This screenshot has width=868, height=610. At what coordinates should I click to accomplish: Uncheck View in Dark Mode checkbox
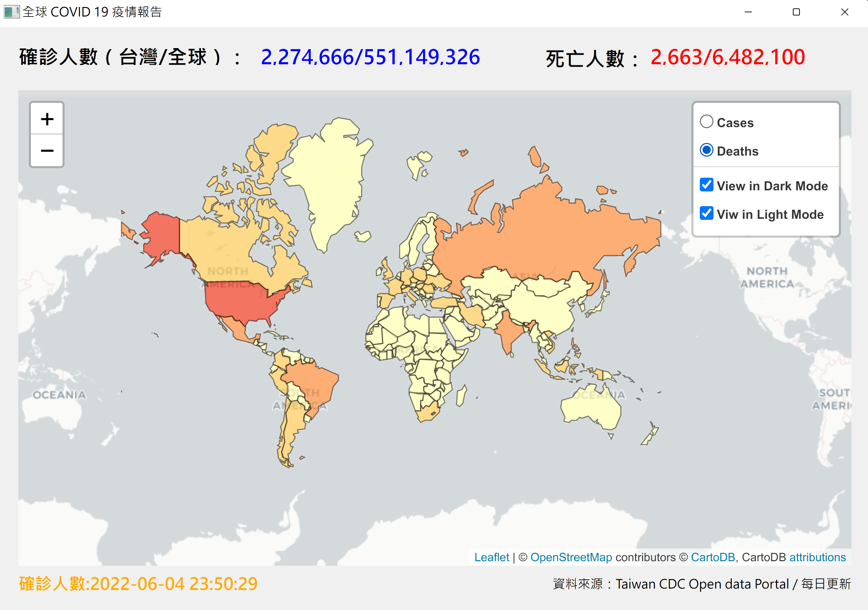tap(706, 185)
